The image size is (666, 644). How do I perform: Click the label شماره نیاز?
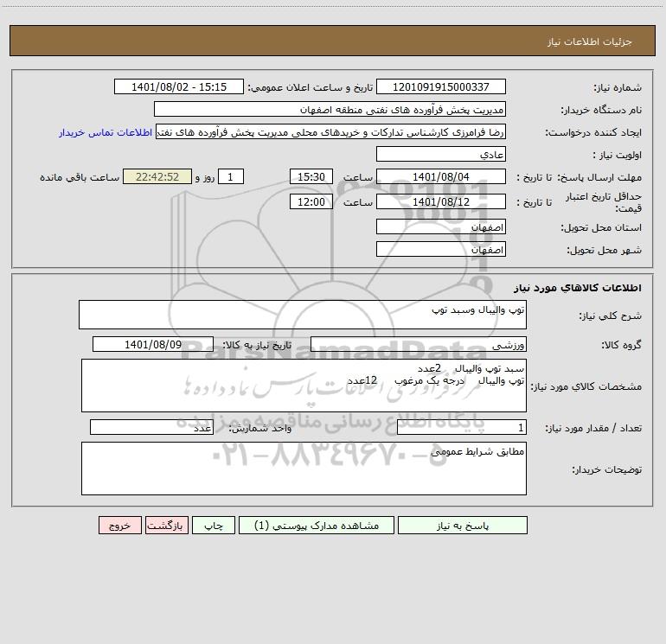[618, 87]
